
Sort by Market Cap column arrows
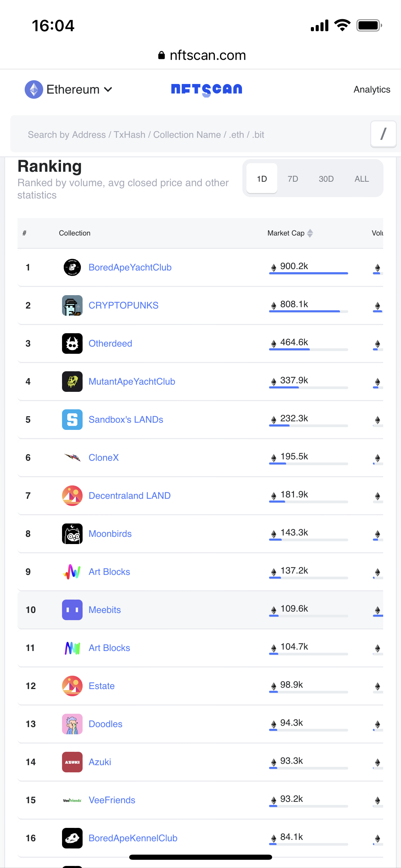(x=310, y=233)
